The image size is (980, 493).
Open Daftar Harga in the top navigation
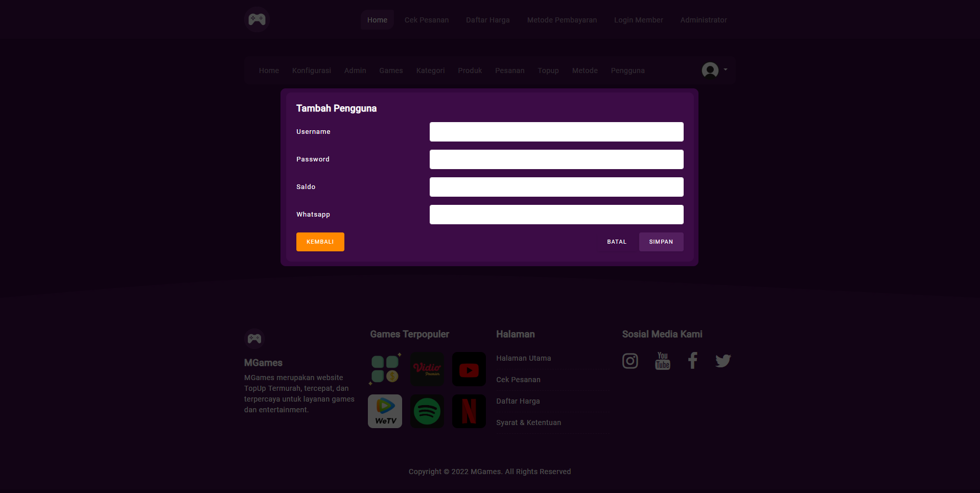[488, 20]
